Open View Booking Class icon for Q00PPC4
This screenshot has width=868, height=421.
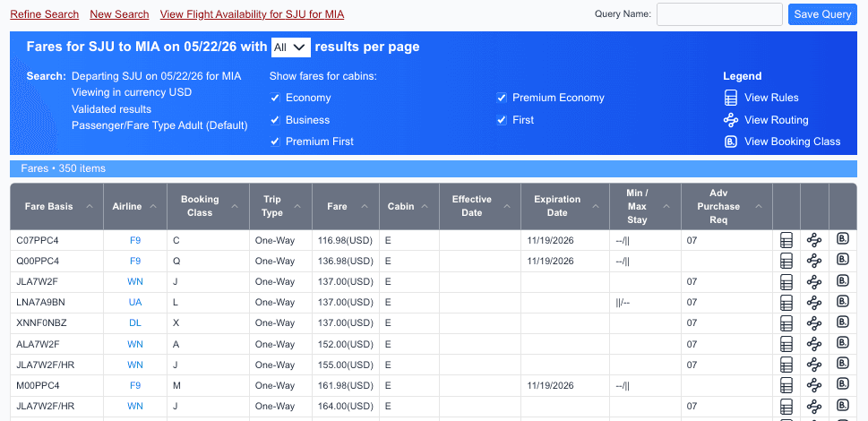click(843, 260)
